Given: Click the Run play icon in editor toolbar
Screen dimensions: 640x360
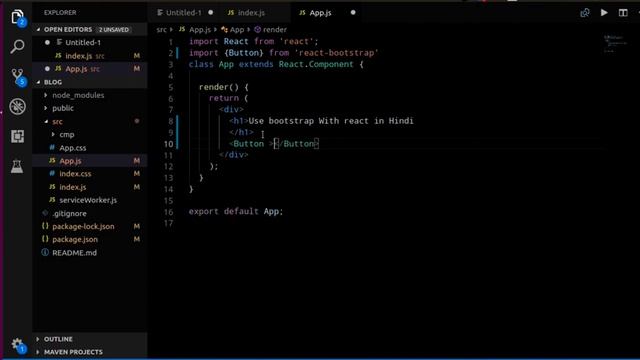Looking at the screenshot, I should coord(604,13).
